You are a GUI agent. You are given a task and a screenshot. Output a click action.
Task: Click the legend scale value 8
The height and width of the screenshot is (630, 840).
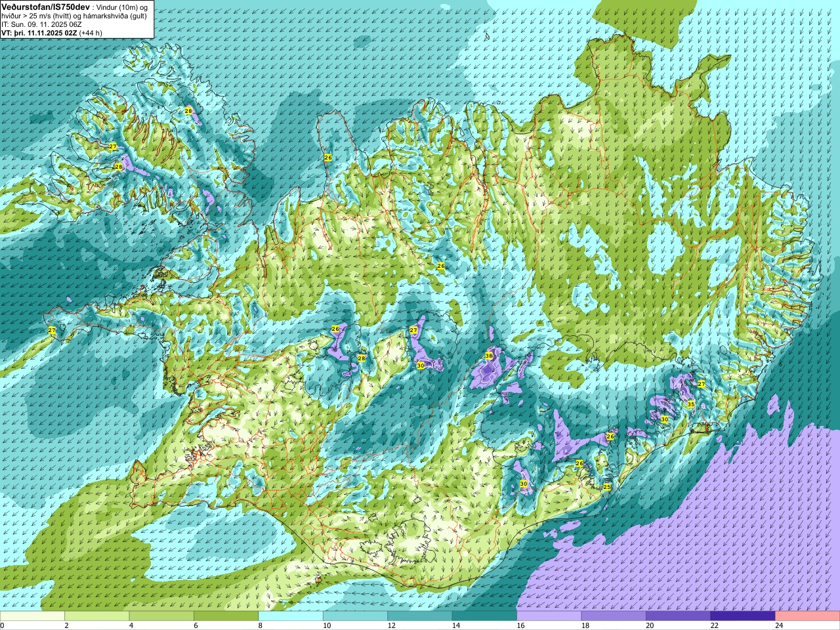point(261,625)
